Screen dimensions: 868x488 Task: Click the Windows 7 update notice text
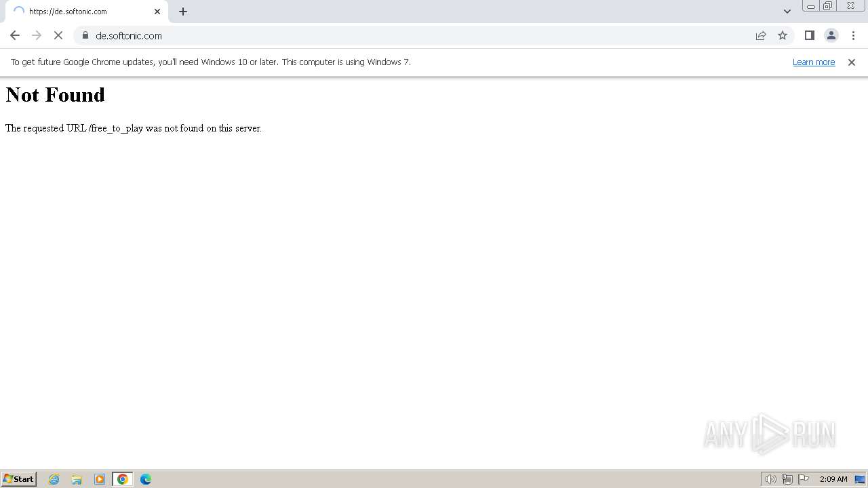pyautogui.click(x=211, y=62)
